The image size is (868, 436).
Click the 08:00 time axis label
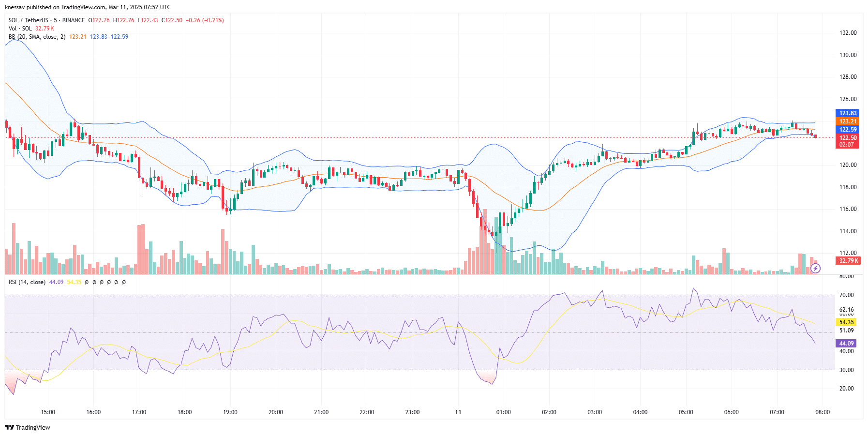click(x=823, y=412)
